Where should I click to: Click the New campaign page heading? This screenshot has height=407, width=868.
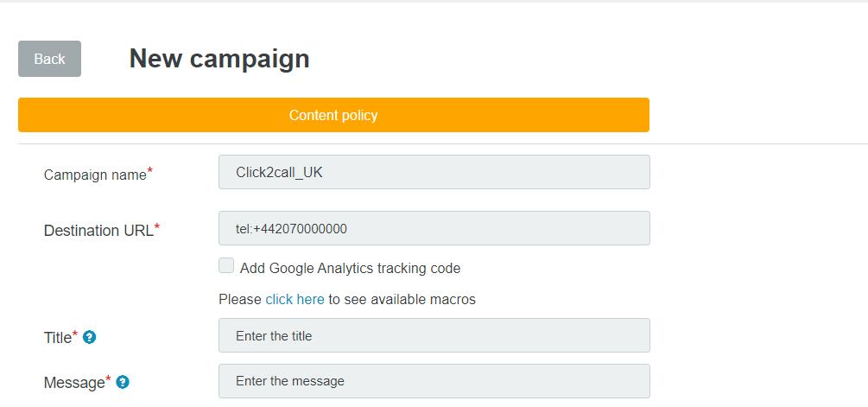coord(219,59)
